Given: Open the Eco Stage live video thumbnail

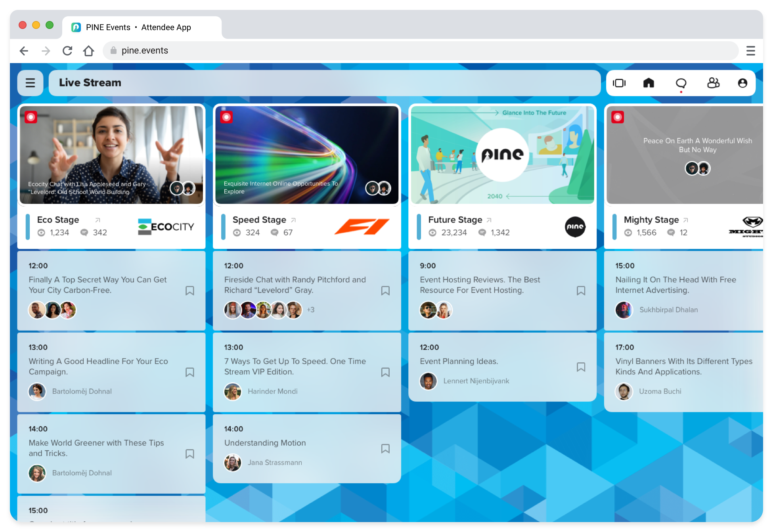Looking at the screenshot, I should pyautogui.click(x=111, y=155).
